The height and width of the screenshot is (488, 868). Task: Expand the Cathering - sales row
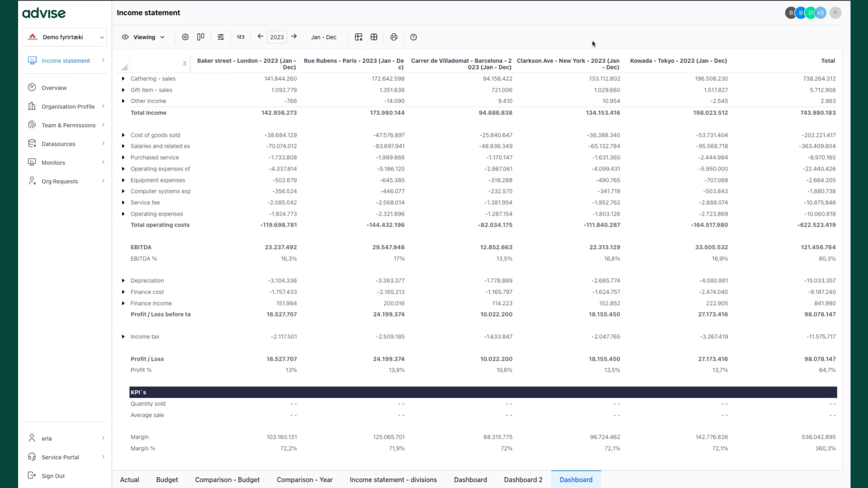(x=123, y=78)
